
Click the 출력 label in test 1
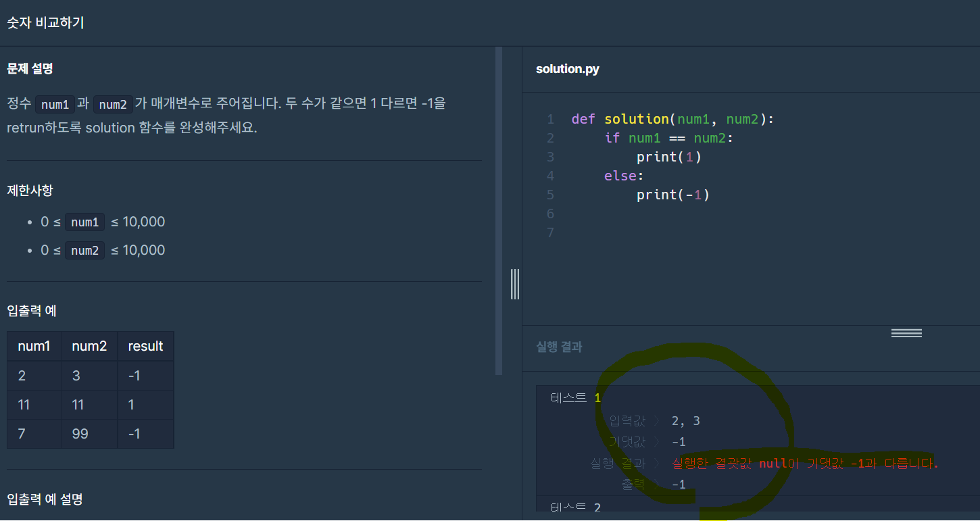pos(633,484)
